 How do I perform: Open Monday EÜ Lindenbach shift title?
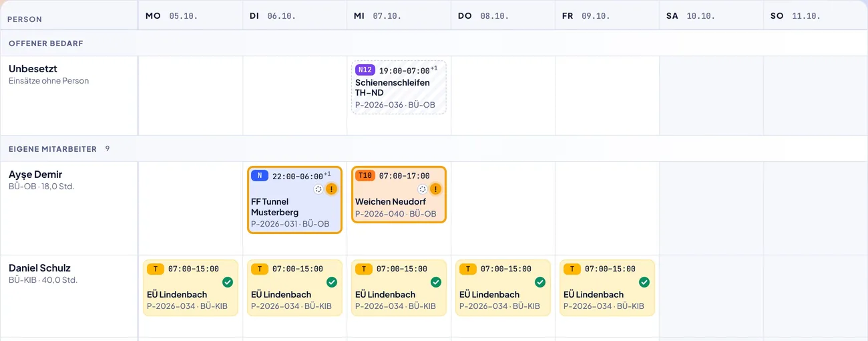tap(177, 294)
